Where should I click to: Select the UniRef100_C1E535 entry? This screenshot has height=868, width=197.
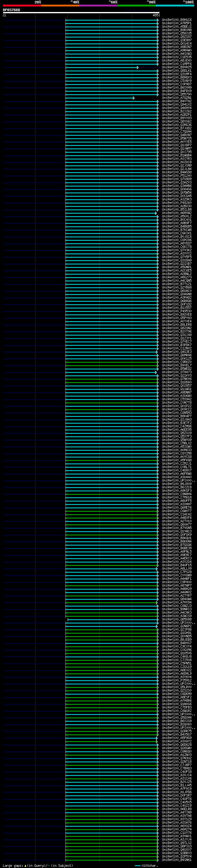(176, 57)
